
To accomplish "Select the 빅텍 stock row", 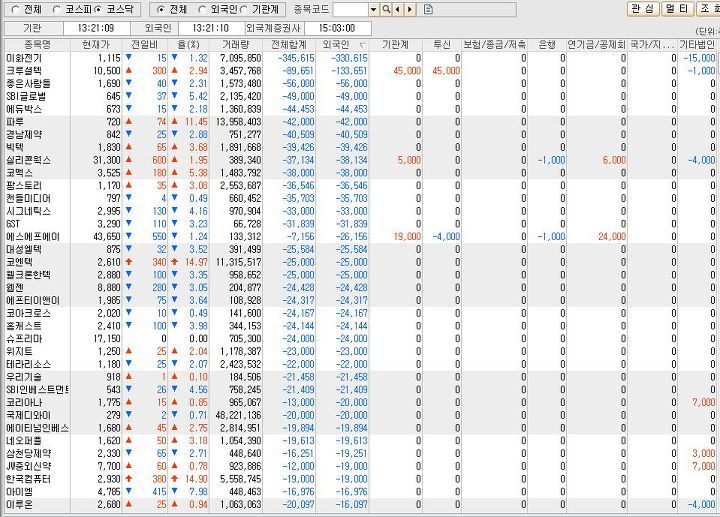I will click(x=360, y=147).
